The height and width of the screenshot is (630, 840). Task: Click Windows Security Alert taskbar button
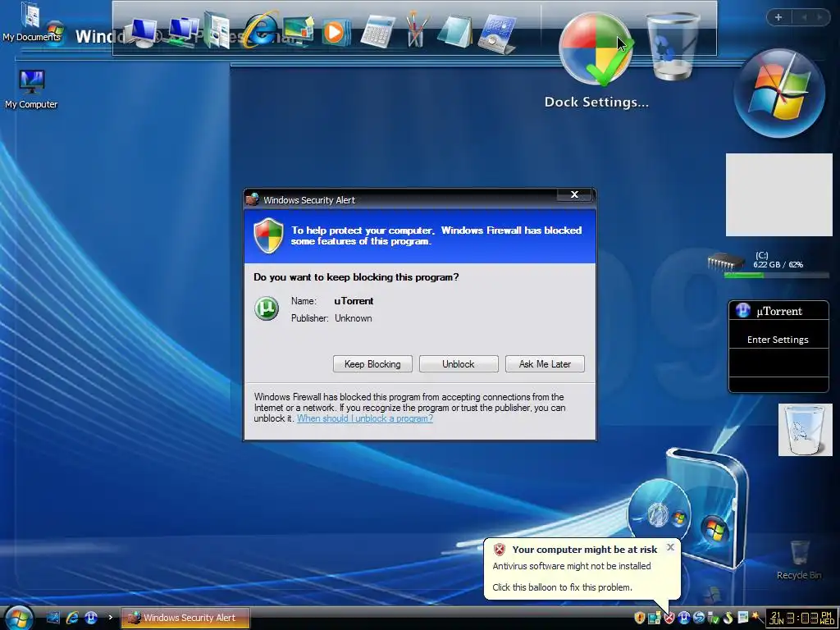click(185, 618)
